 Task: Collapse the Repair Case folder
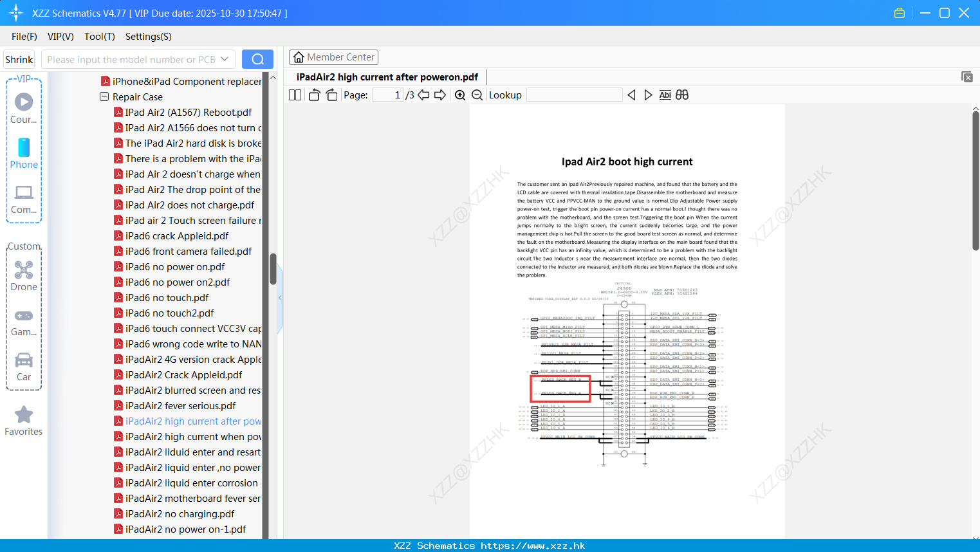click(104, 97)
